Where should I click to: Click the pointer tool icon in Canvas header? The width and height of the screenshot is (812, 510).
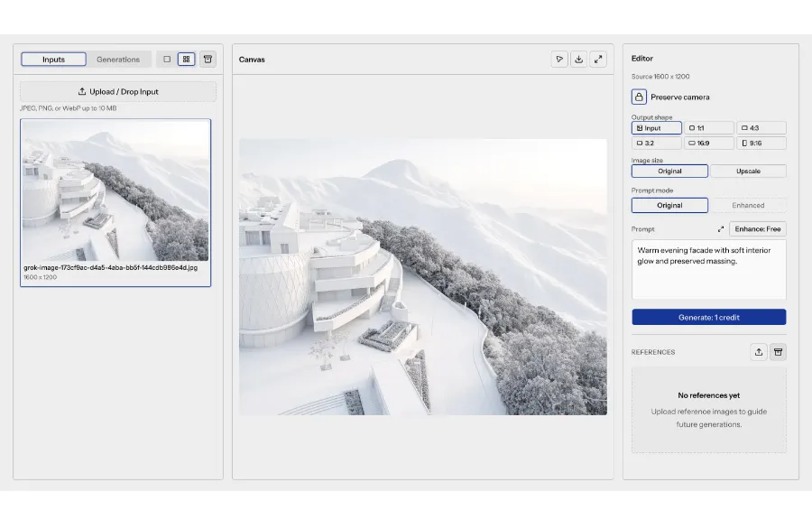tap(559, 60)
